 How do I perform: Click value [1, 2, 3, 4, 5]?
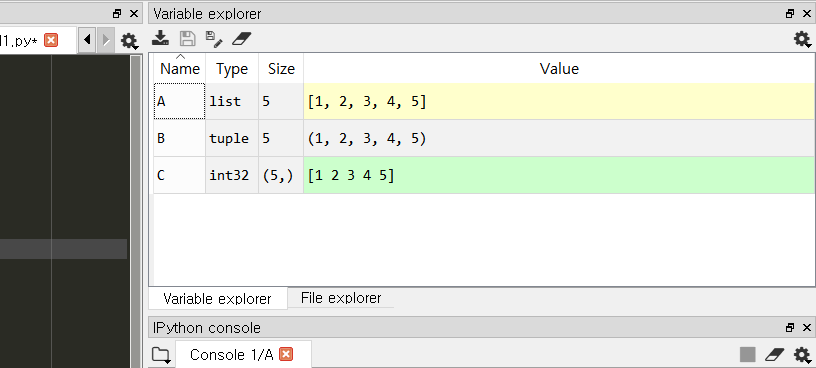tap(559, 101)
